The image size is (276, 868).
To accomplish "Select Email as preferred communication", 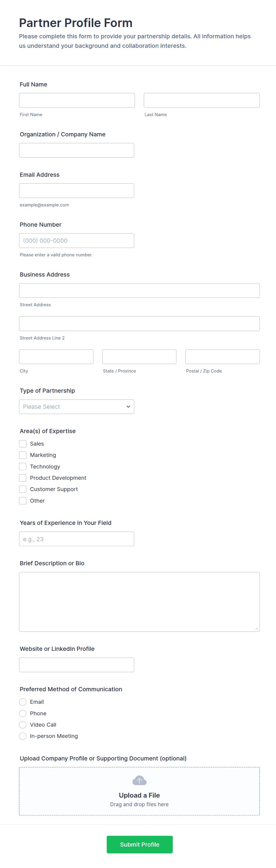I will [23, 702].
